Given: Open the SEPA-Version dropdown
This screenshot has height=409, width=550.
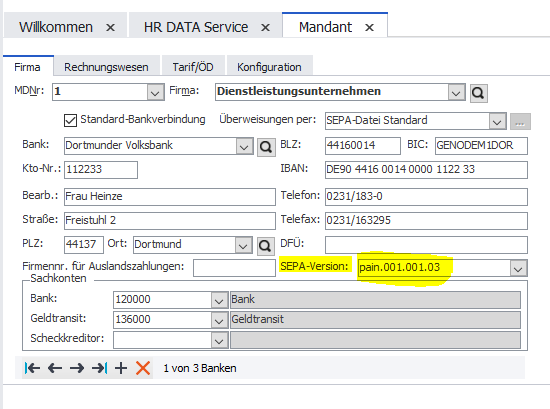Looking at the screenshot, I should (518, 268).
